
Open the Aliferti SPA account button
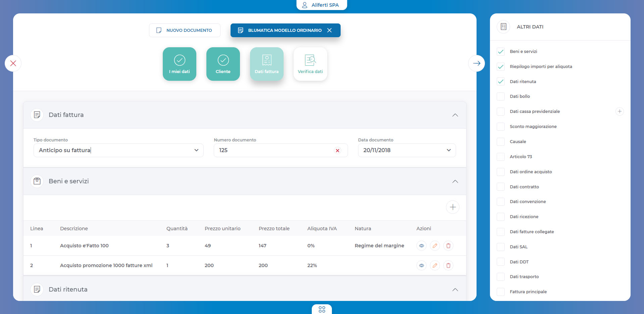tap(321, 5)
